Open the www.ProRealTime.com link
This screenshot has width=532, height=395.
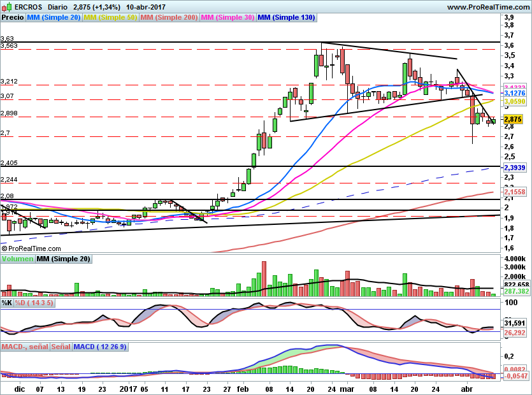click(487, 6)
